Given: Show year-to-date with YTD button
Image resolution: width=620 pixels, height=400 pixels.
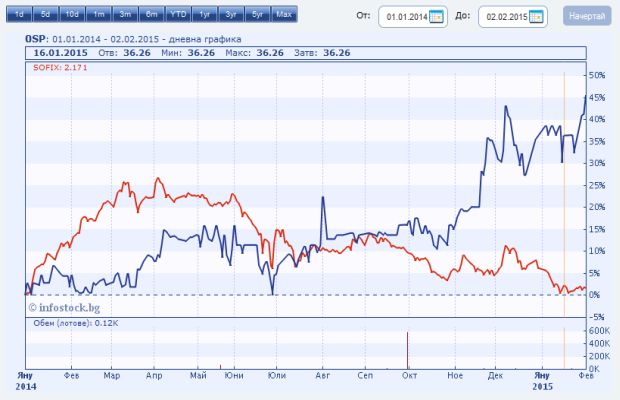Looking at the screenshot, I should click(178, 15).
